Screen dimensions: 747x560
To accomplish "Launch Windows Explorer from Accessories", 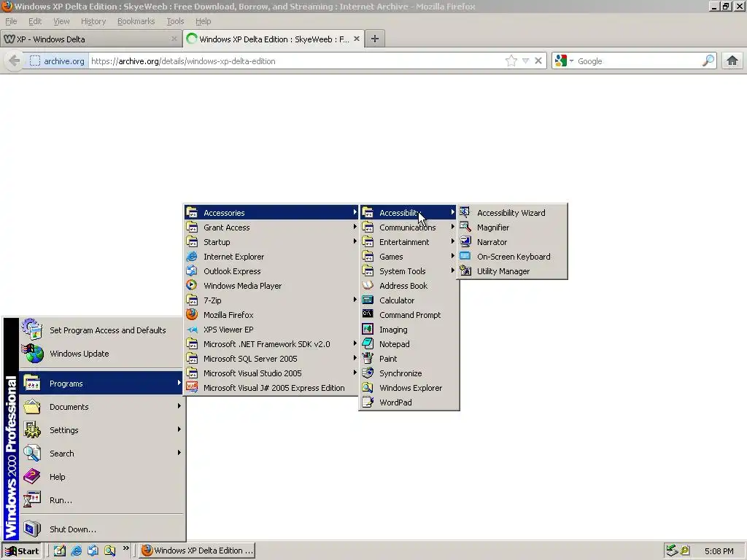I will [409, 388].
